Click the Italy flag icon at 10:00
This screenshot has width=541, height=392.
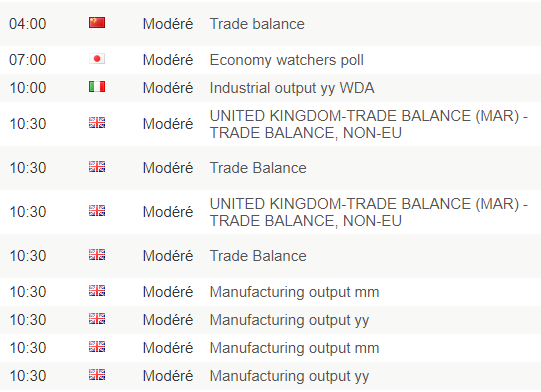pyautogui.click(x=97, y=87)
